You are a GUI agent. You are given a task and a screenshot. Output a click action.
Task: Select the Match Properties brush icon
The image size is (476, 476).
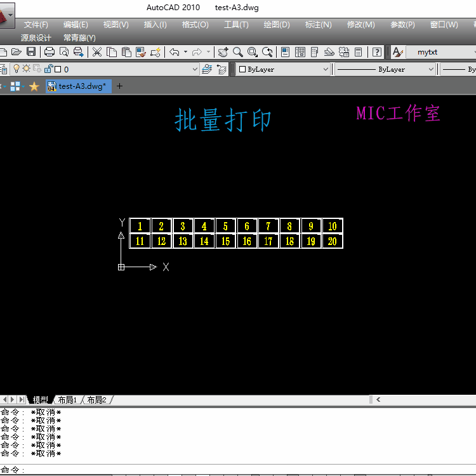[141, 52]
